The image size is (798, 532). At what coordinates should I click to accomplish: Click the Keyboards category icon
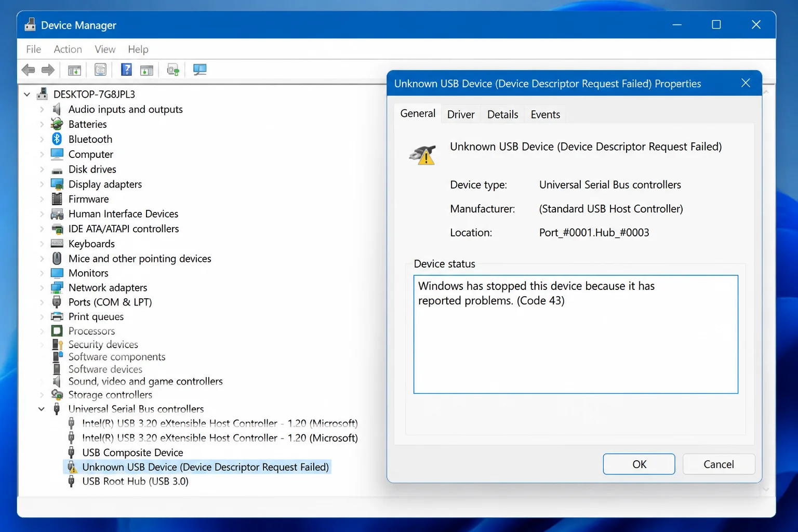(x=57, y=243)
